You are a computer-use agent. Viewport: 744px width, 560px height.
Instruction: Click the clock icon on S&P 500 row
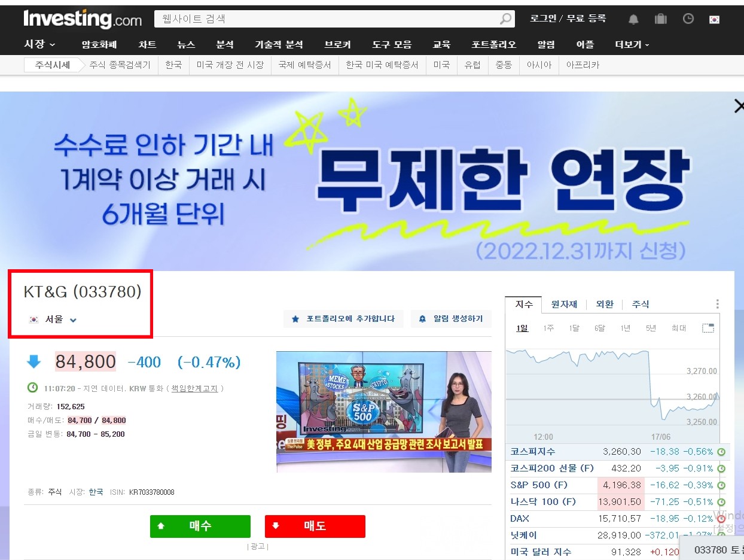(721, 485)
